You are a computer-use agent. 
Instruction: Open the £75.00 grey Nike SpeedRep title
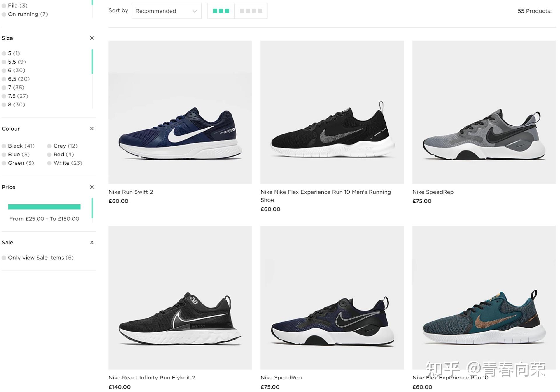click(x=433, y=192)
